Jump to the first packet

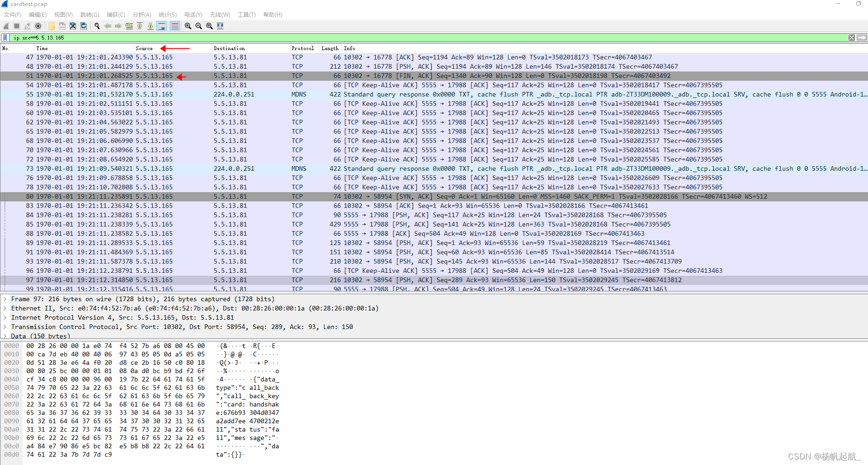click(140, 26)
